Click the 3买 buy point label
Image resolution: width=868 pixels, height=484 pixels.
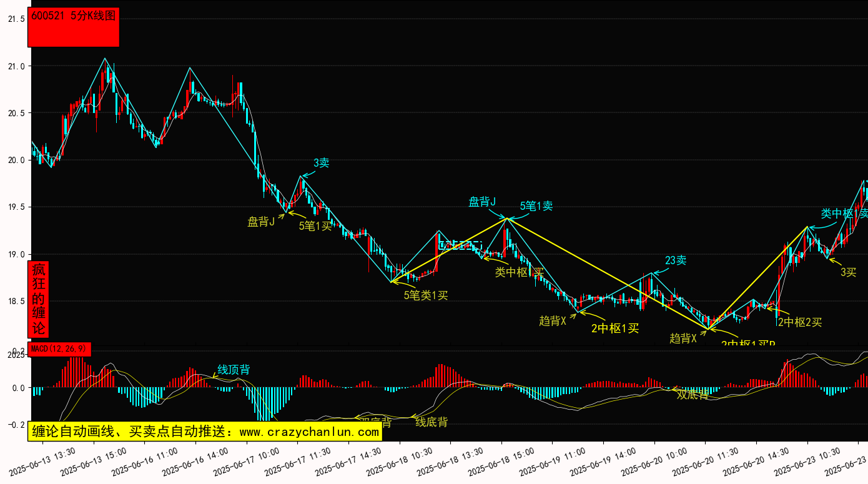point(848,272)
